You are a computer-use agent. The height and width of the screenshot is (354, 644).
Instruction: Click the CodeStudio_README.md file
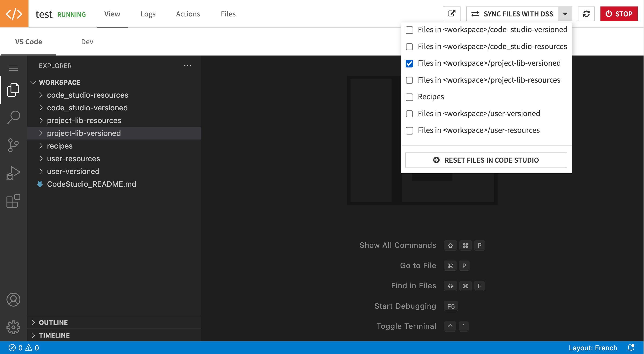[x=92, y=184]
